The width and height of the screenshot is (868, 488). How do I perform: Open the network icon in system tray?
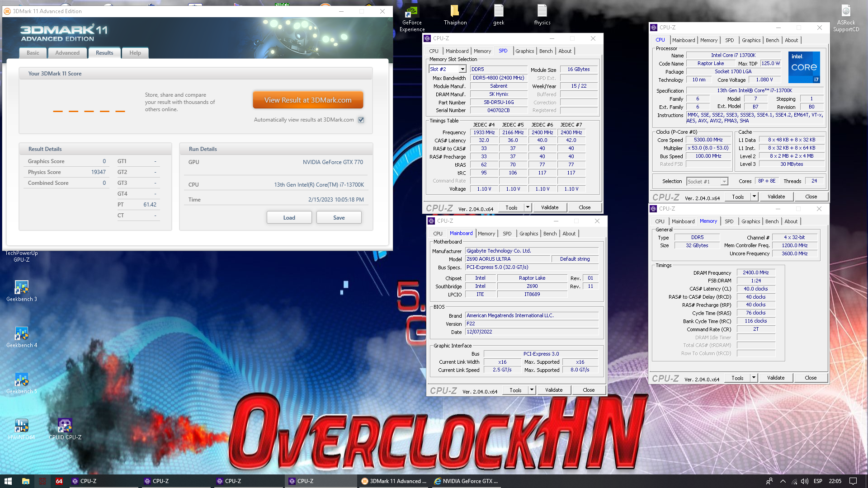tap(794, 481)
